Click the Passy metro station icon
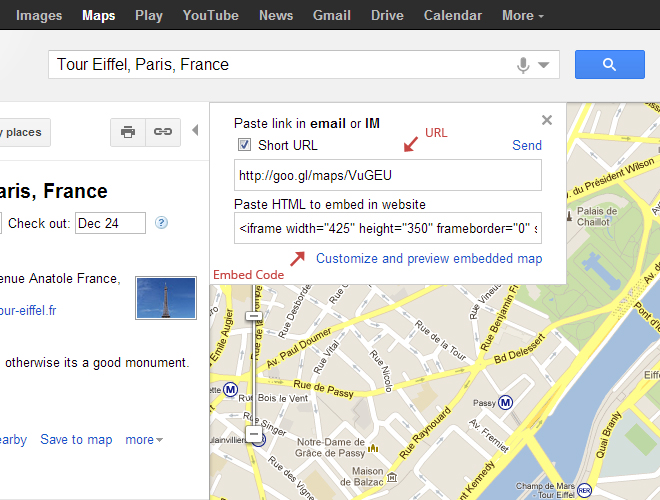 [506, 403]
